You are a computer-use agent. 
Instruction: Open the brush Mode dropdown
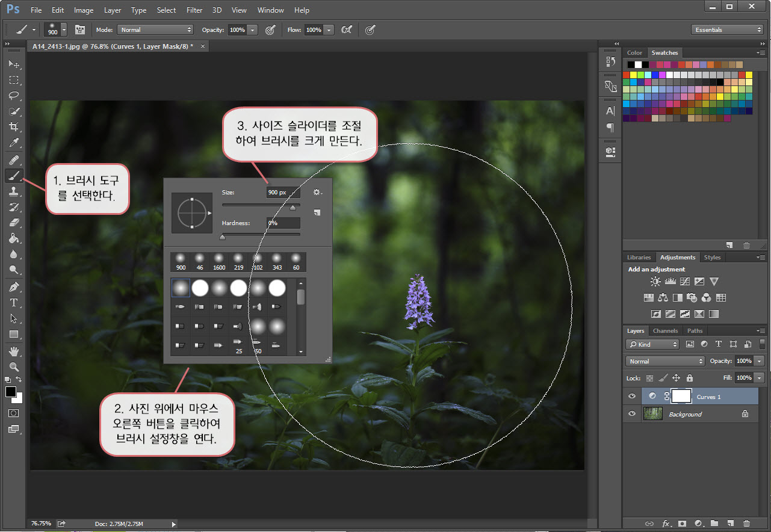point(155,29)
